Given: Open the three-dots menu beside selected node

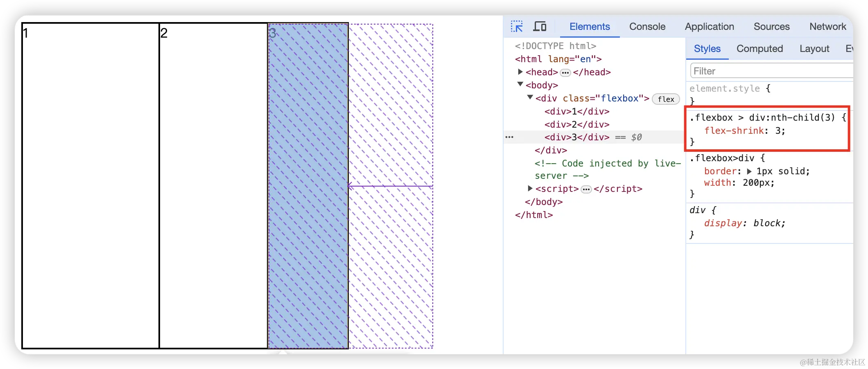Looking at the screenshot, I should pyautogui.click(x=509, y=137).
